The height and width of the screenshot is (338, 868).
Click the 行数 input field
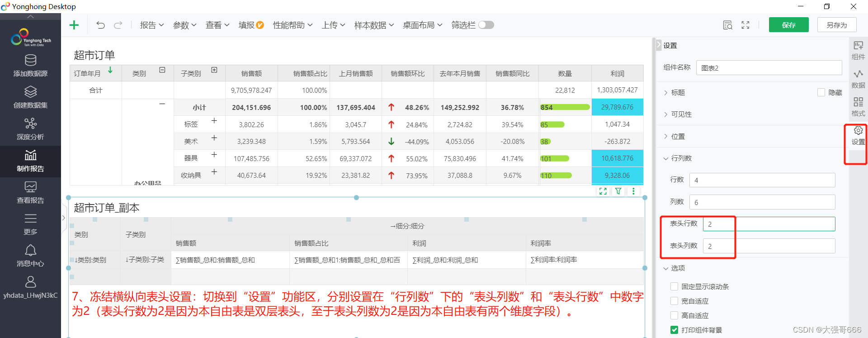[762, 180]
